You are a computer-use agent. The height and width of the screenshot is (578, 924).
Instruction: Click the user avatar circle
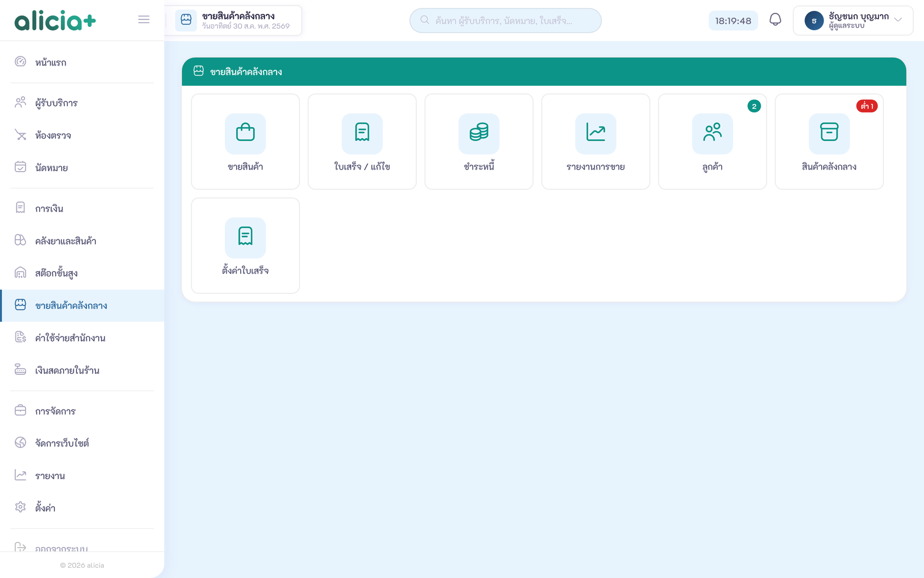point(814,21)
